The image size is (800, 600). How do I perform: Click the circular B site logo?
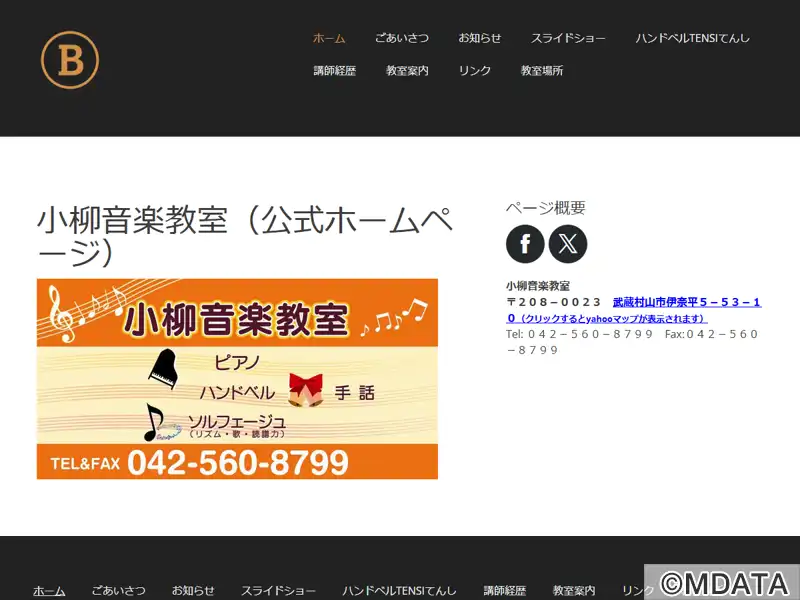[70, 60]
